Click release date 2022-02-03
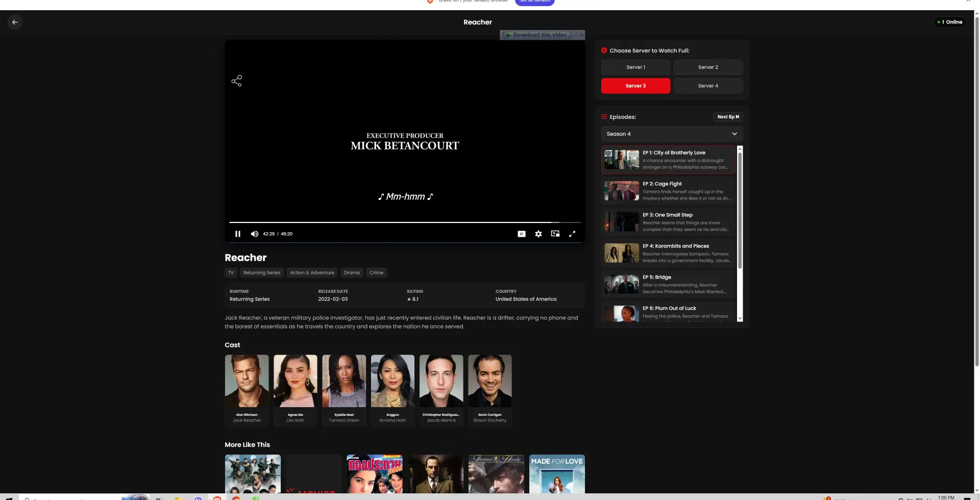 click(x=333, y=299)
